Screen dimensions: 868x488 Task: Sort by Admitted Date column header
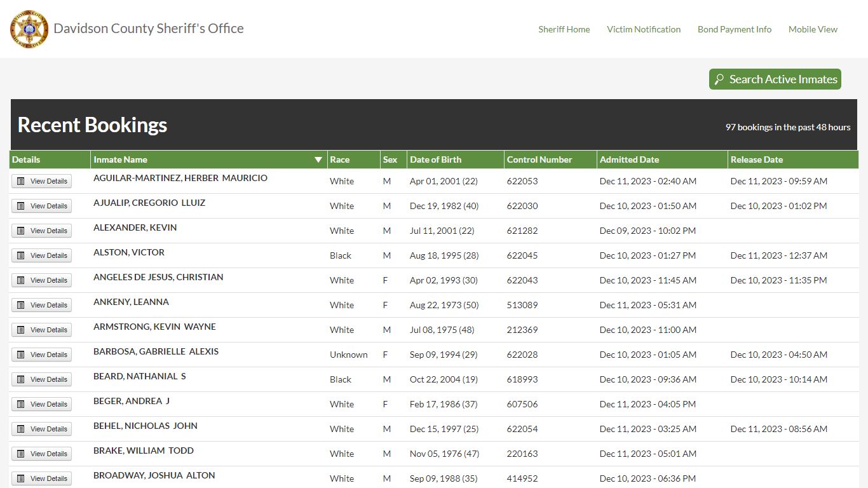(662, 159)
